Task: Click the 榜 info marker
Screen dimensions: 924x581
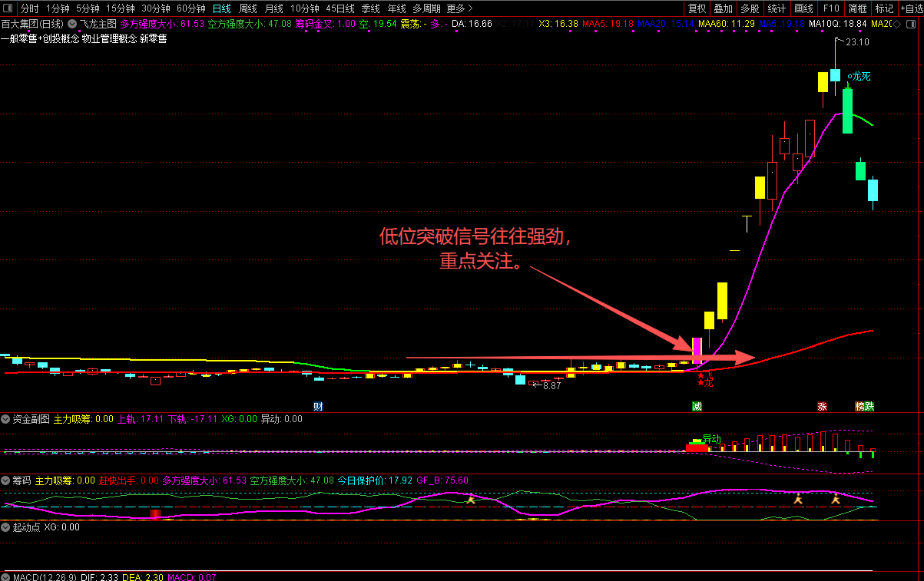Action: [860, 406]
